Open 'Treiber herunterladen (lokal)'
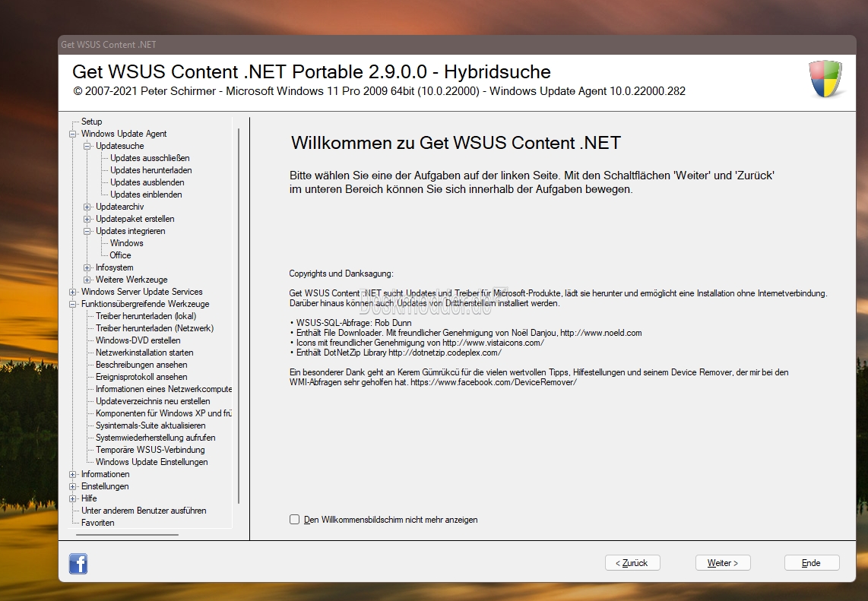Image resolution: width=868 pixels, height=601 pixels. (x=146, y=317)
